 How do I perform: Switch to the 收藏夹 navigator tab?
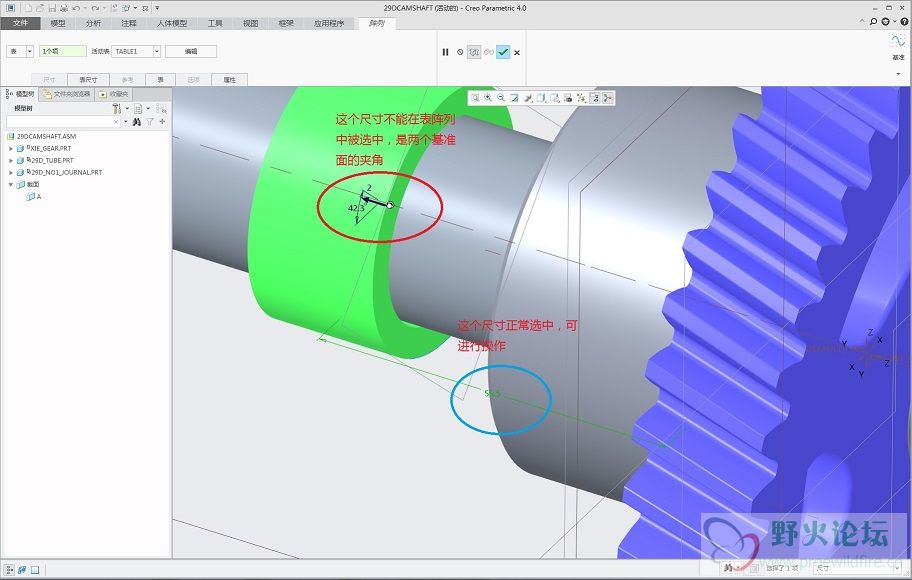(114, 94)
